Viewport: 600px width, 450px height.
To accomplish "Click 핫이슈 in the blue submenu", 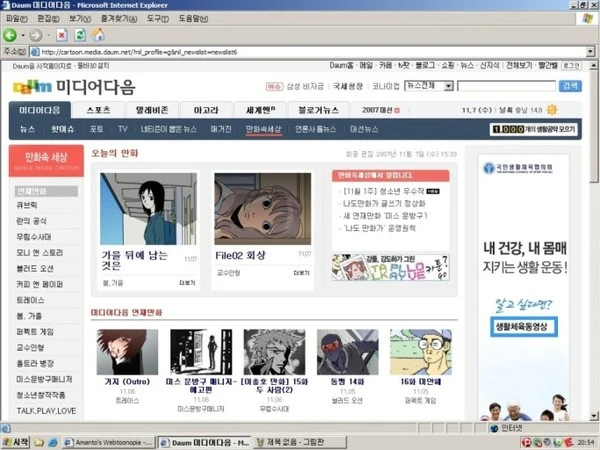I will [x=62, y=129].
